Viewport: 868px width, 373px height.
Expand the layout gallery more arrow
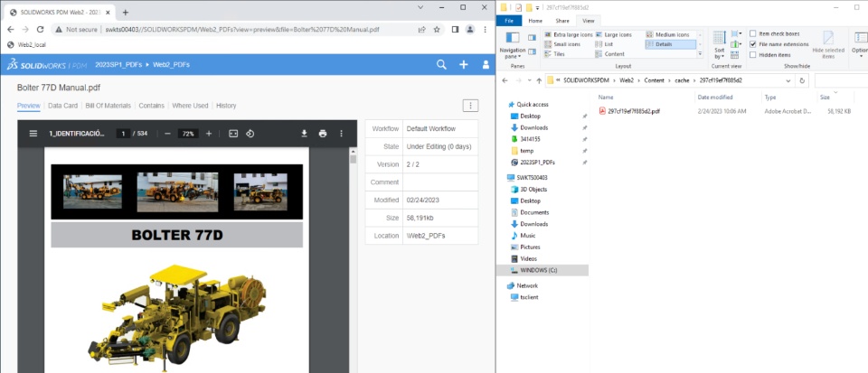[x=700, y=54]
